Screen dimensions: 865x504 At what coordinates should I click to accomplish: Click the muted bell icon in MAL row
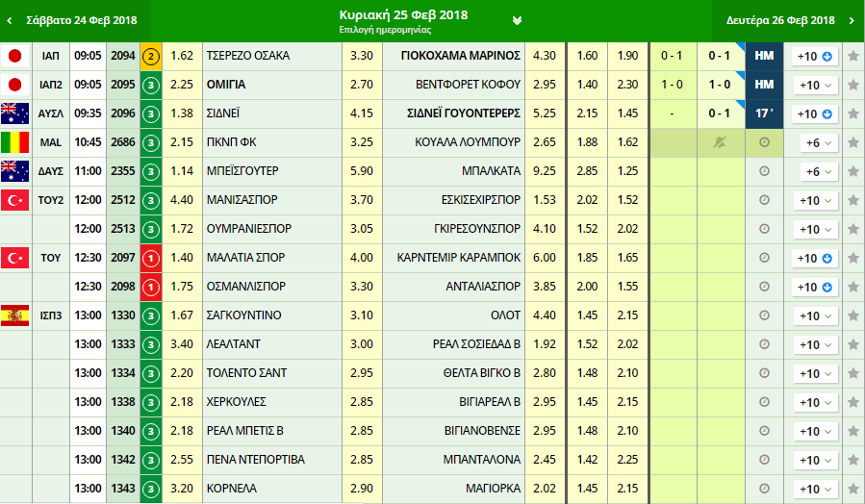click(x=721, y=142)
